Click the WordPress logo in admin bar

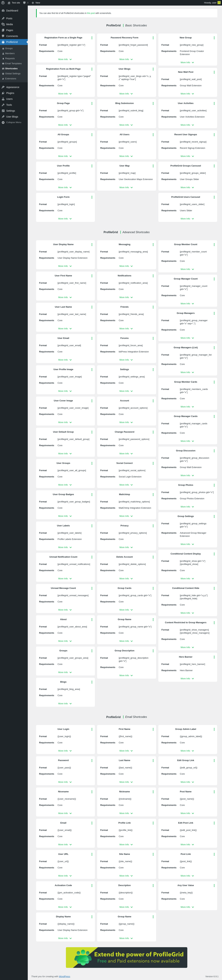[x=3, y=3]
